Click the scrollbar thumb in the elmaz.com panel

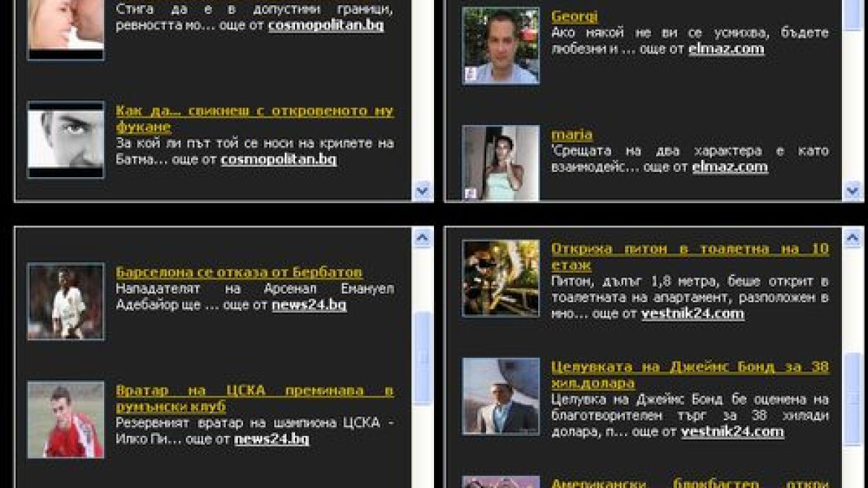pyautogui.click(x=854, y=14)
